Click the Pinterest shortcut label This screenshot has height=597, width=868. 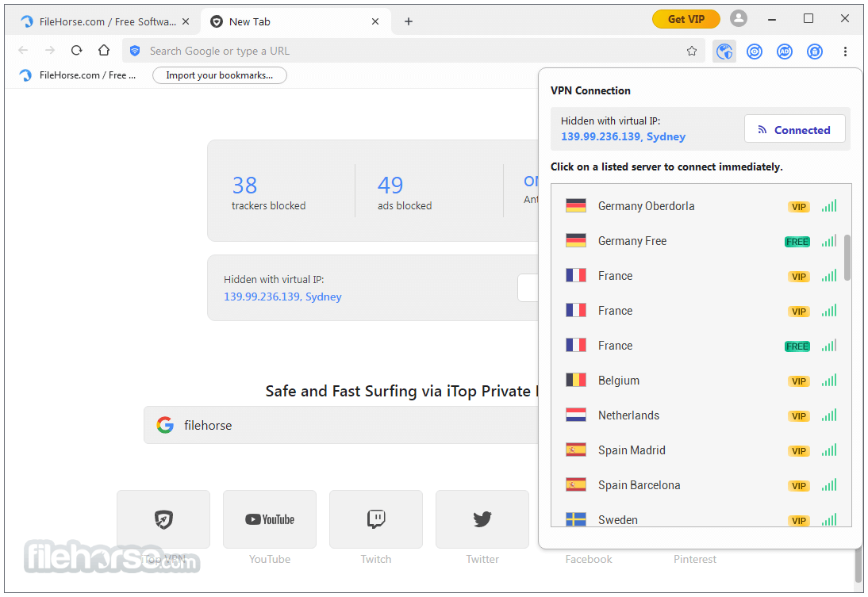[x=695, y=560]
